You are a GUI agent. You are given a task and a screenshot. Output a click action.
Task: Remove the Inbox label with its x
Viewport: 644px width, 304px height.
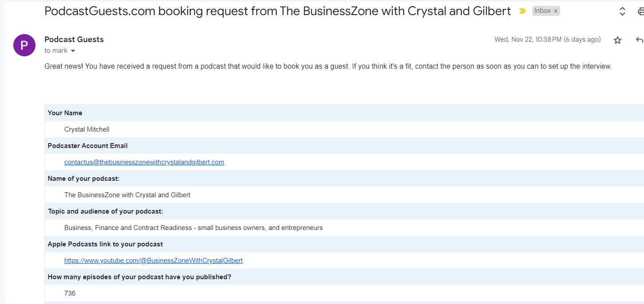coord(556,11)
